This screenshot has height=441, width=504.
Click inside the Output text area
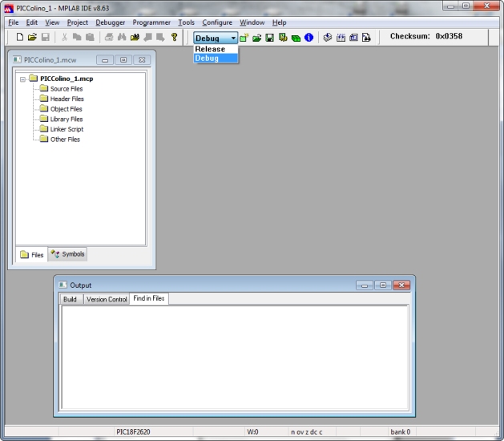[x=235, y=358]
